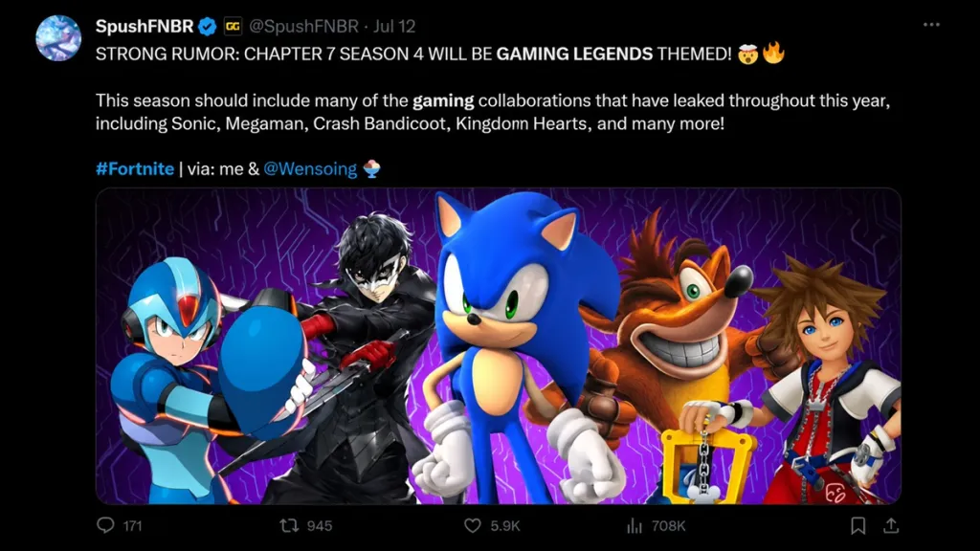Visit the @Wensoing mention link
This screenshot has width=980, height=551.
tap(310, 168)
